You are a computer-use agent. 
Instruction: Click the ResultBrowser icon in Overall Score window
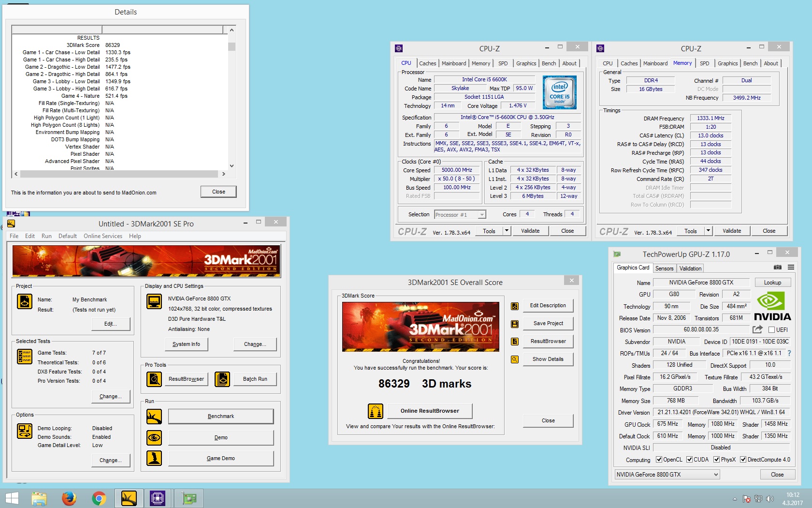515,342
